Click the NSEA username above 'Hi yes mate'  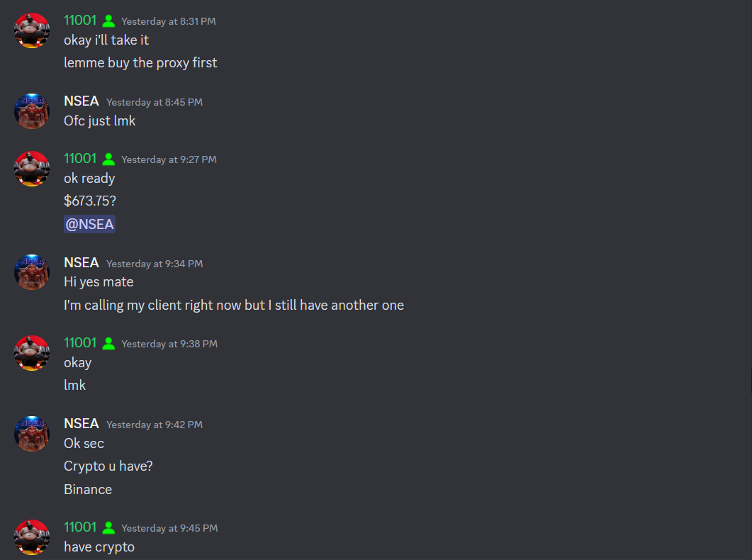click(x=81, y=263)
